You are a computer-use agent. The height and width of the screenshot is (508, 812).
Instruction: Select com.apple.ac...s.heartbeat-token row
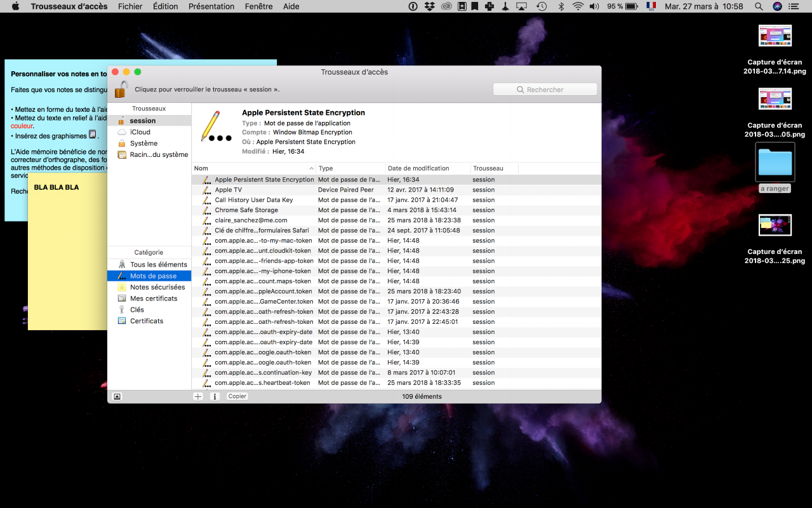coord(396,383)
